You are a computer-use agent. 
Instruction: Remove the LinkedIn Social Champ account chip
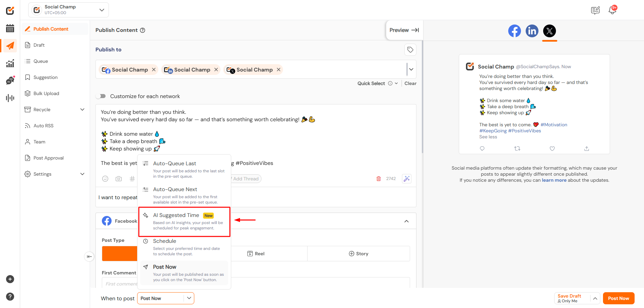click(x=216, y=70)
